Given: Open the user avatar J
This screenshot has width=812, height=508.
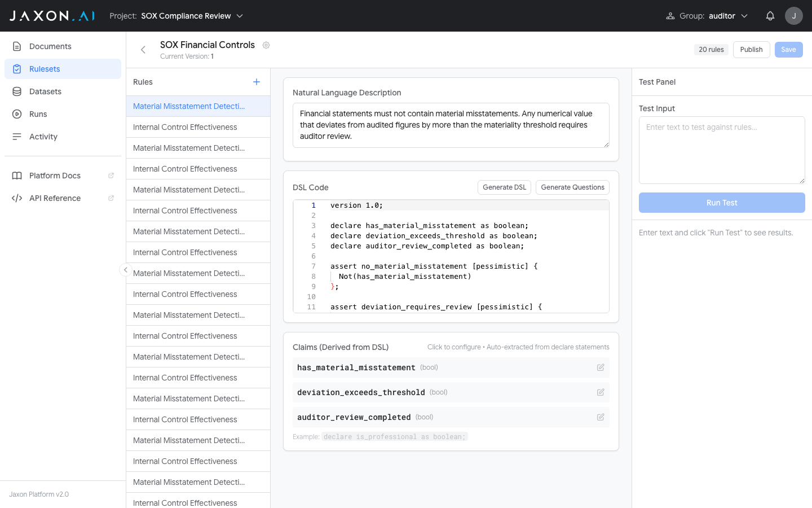Looking at the screenshot, I should coord(793,16).
